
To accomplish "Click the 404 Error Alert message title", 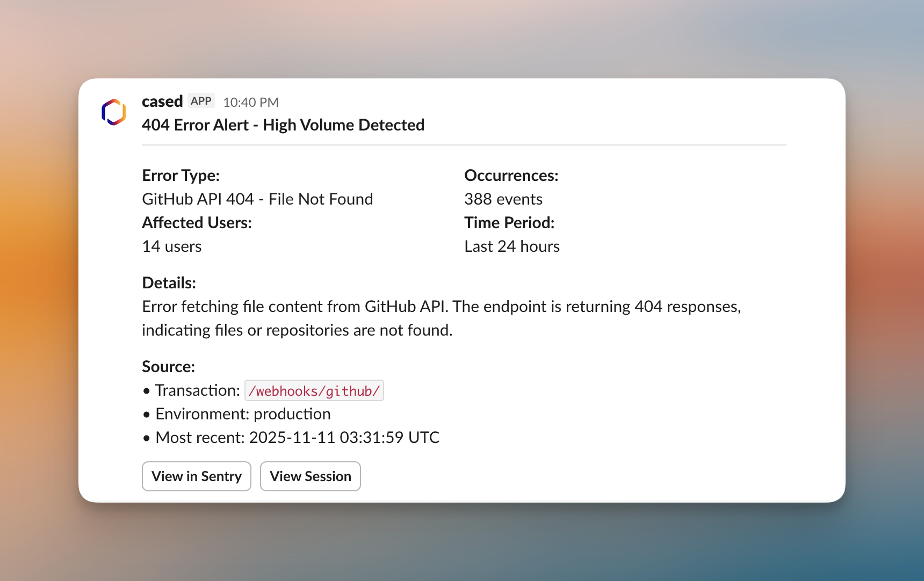I will tap(283, 125).
